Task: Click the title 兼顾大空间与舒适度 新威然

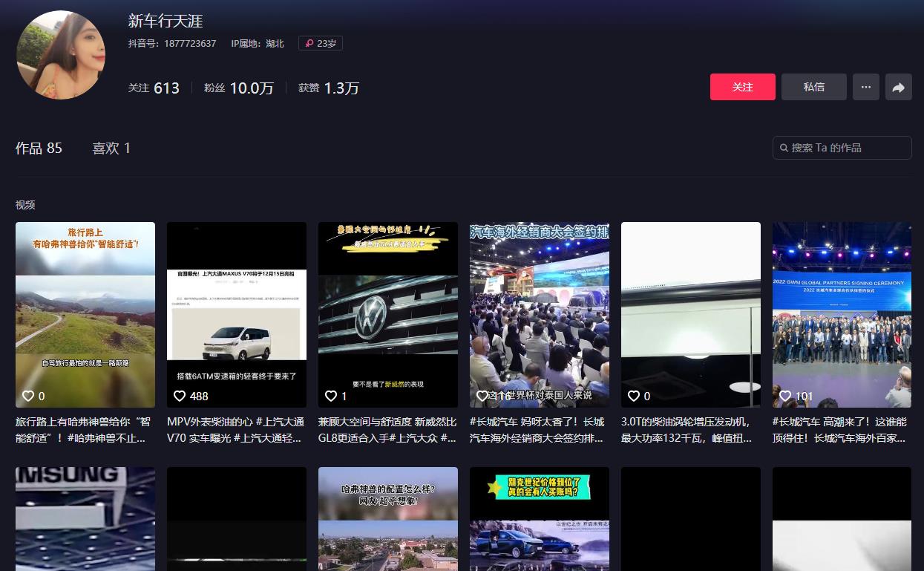Action: 387,430
